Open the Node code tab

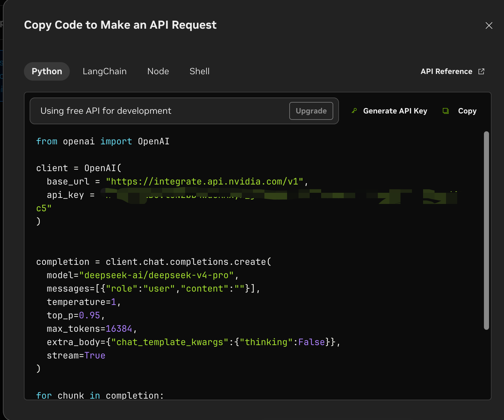(x=158, y=71)
